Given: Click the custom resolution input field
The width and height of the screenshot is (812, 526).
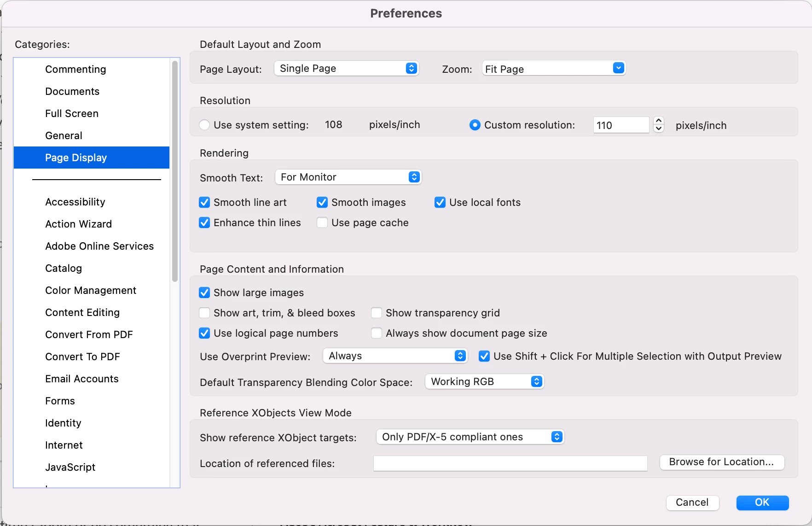Looking at the screenshot, I should [x=621, y=125].
